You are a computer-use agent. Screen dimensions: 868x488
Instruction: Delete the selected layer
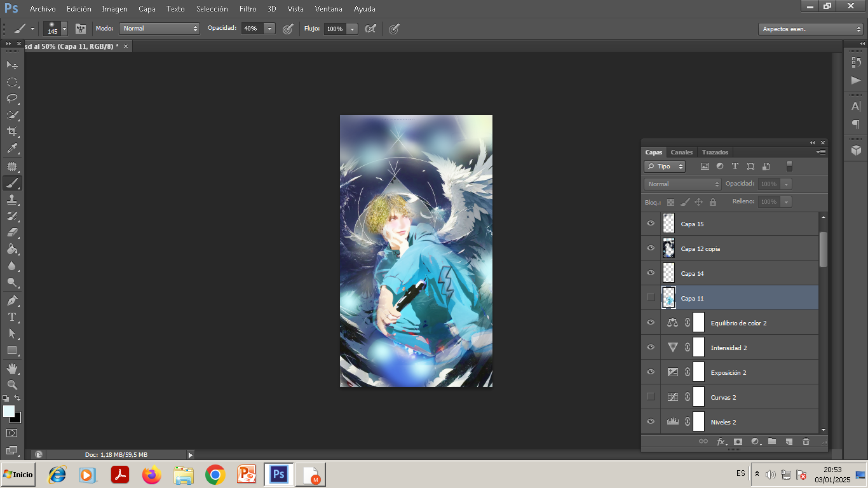(806, 442)
